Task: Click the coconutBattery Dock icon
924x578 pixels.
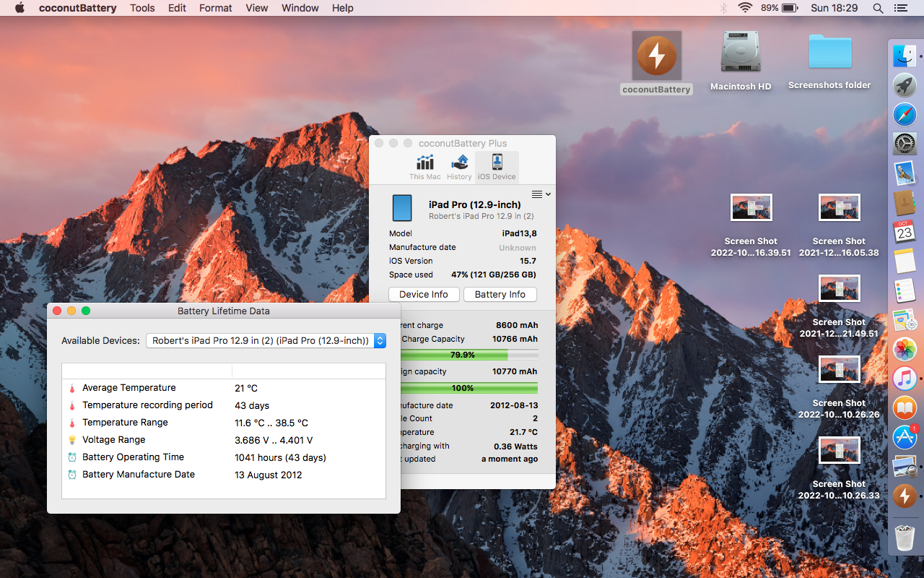Action: [905, 496]
